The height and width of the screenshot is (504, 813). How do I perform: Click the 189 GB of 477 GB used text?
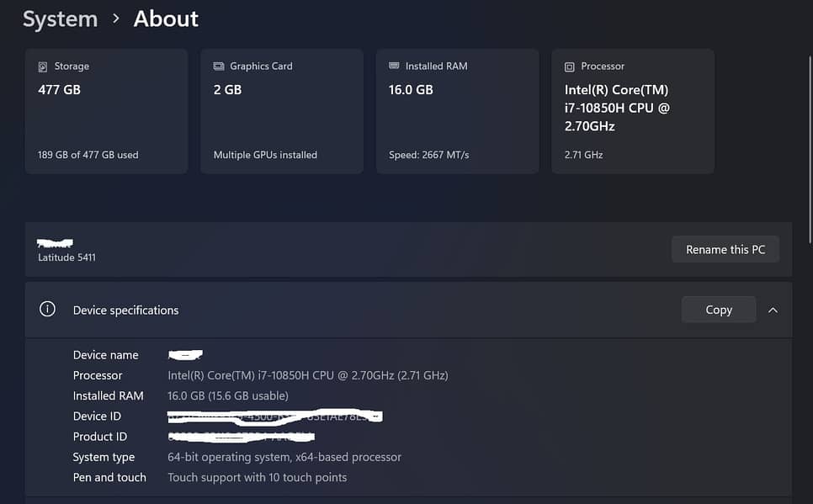pyautogui.click(x=88, y=155)
